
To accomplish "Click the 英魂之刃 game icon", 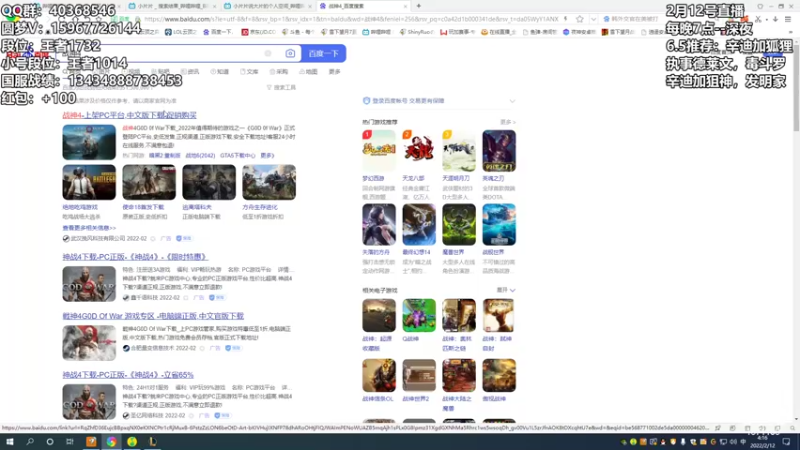I will click(x=499, y=151).
